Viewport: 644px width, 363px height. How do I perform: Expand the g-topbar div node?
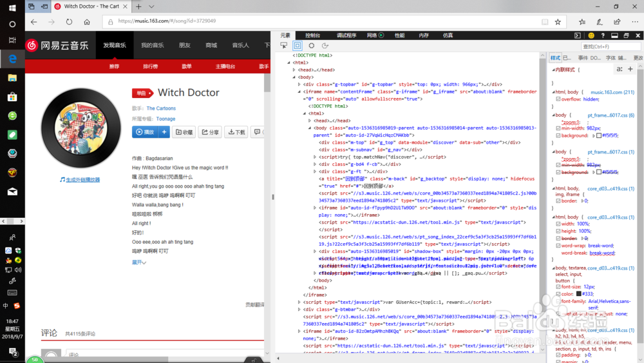[x=299, y=84]
